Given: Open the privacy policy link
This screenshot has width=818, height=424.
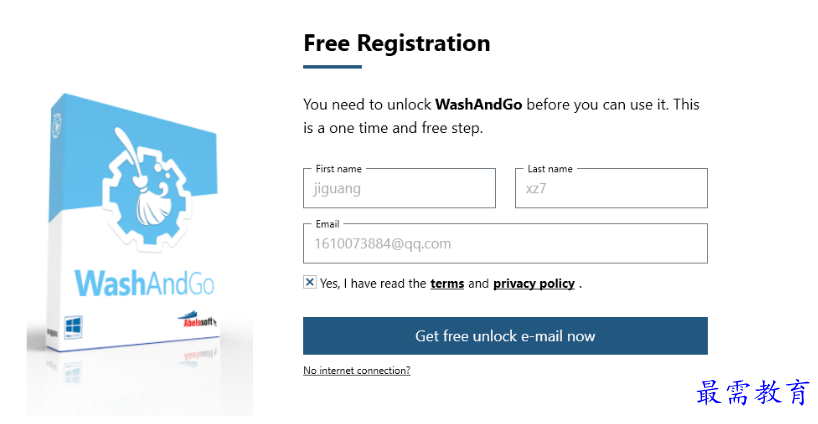Looking at the screenshot, I should (x=533, y=284).
